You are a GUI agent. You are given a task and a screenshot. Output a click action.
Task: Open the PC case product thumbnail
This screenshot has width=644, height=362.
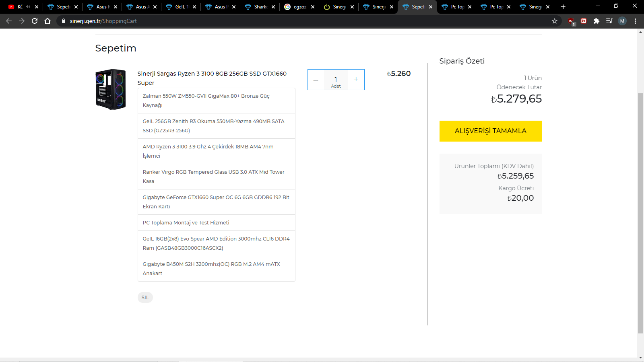point(111,89)
